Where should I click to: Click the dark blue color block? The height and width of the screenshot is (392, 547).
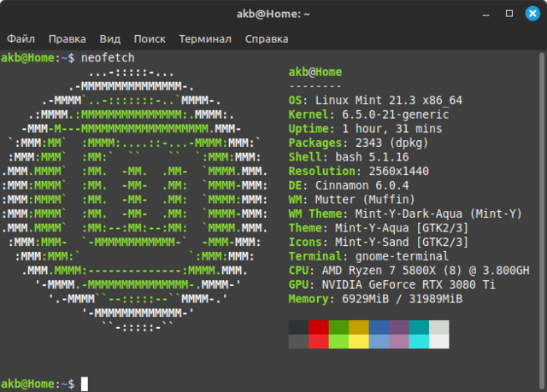click(379, 327)
